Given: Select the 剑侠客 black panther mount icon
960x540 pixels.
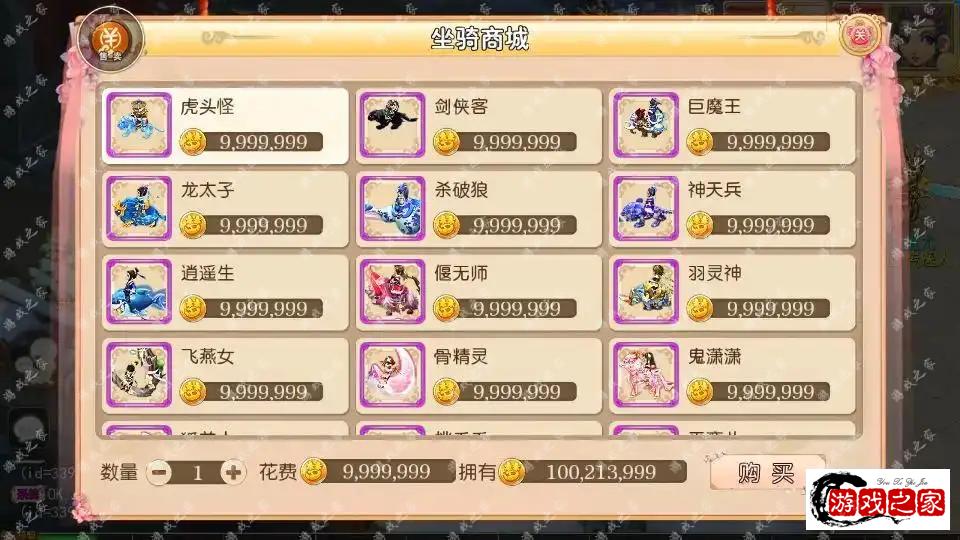Looking at the screenshot, I should tap(392, 125).
